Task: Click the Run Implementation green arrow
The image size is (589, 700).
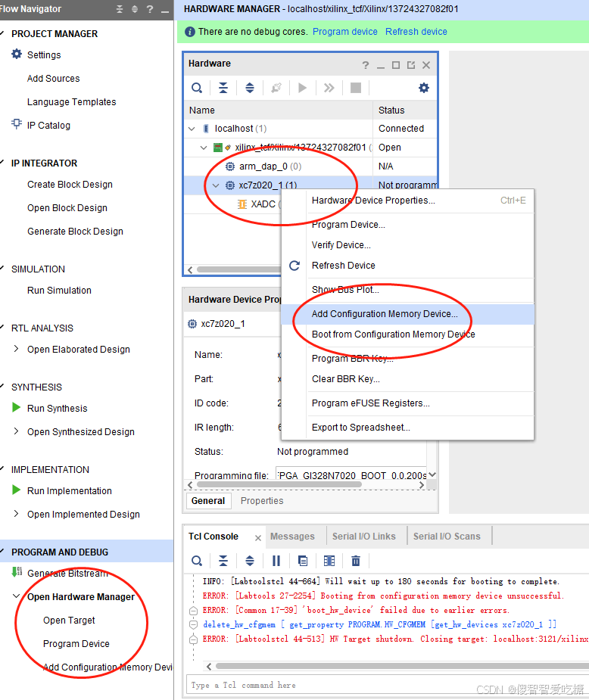Action: [17, 490]
